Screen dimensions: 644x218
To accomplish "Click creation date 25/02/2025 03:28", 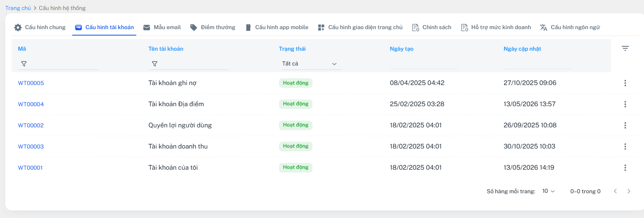I will tap(417, 104).
